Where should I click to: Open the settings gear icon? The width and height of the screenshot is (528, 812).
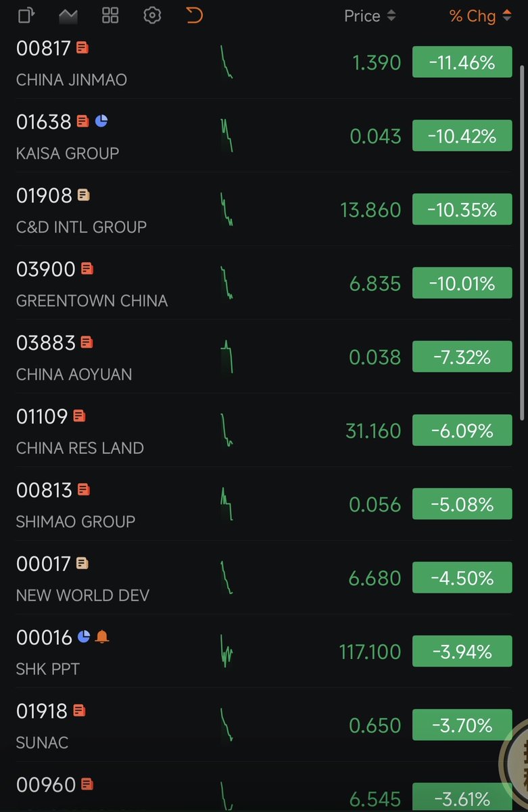(152, 15)
